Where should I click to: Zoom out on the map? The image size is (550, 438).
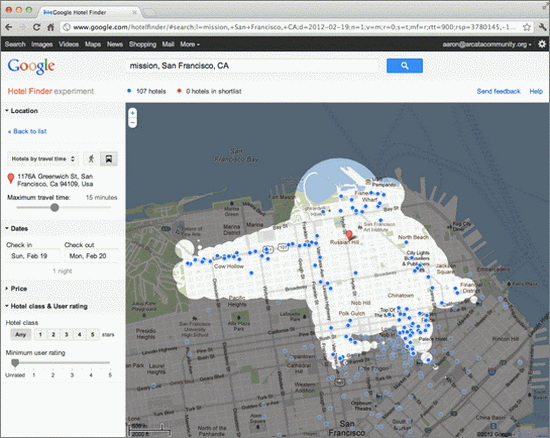[x=133, y=122]
